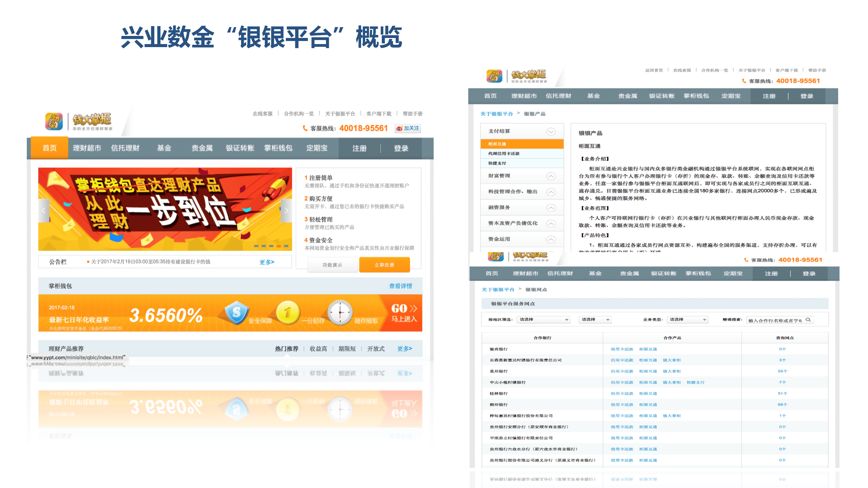Screen dimensions: 868x488
Task: Expand the 财富管理 sidebar section
Action: pos(551,176)
